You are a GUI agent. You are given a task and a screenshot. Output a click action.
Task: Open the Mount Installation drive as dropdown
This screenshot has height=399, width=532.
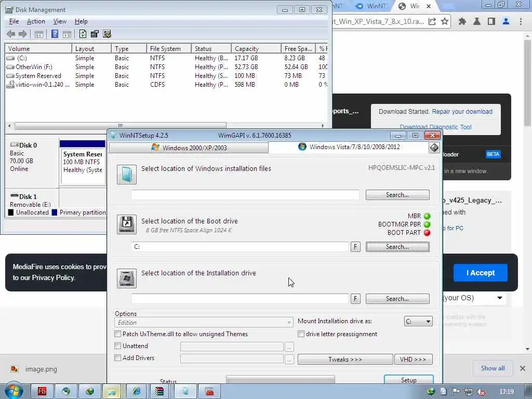pos(418,321)
